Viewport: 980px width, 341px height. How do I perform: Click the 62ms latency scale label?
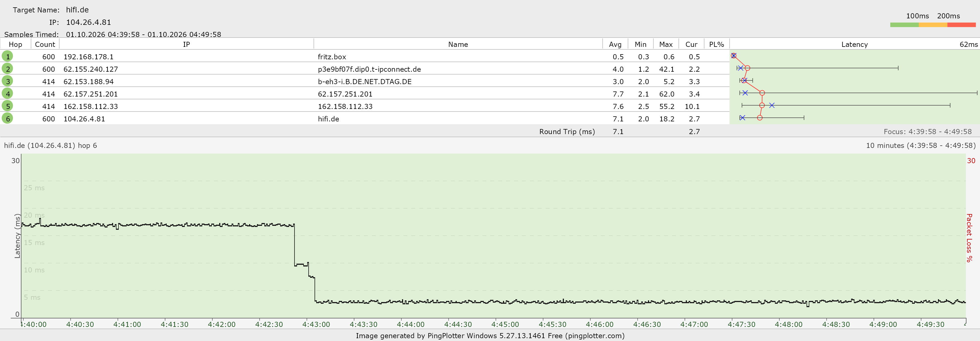coord(968,44)
